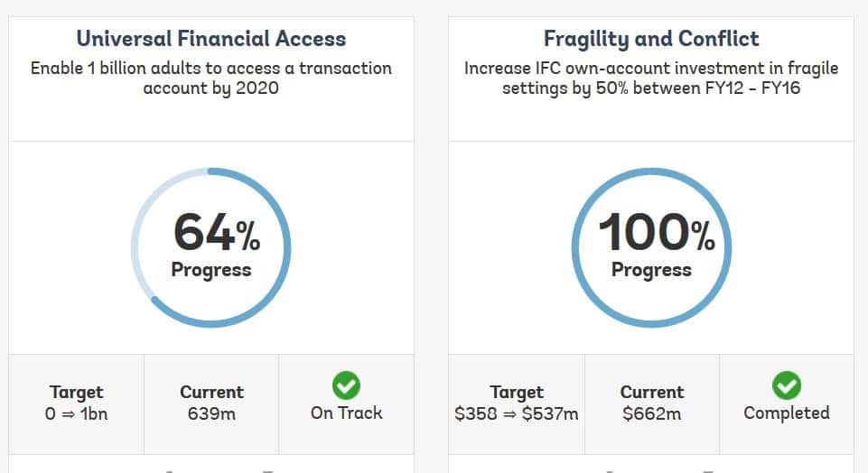
Task: Click the 100% Progress text
Action: (652, 246)
